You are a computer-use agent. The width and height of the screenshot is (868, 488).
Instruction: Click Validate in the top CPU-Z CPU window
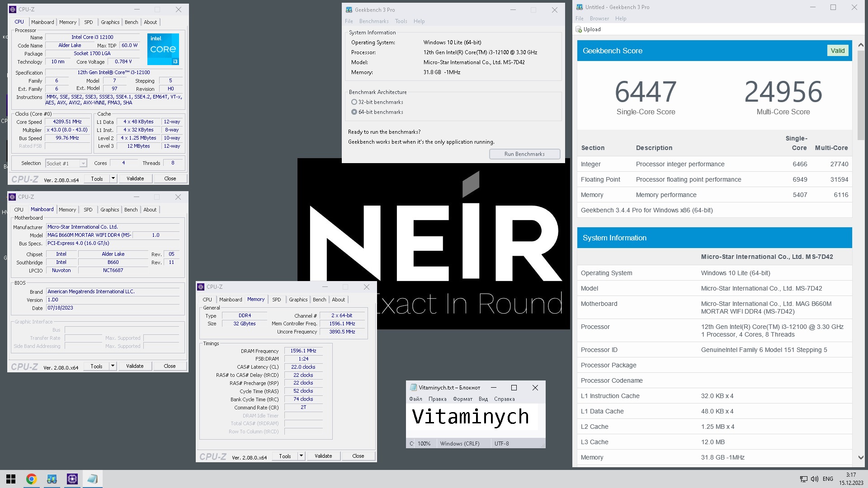click(135, 178)
